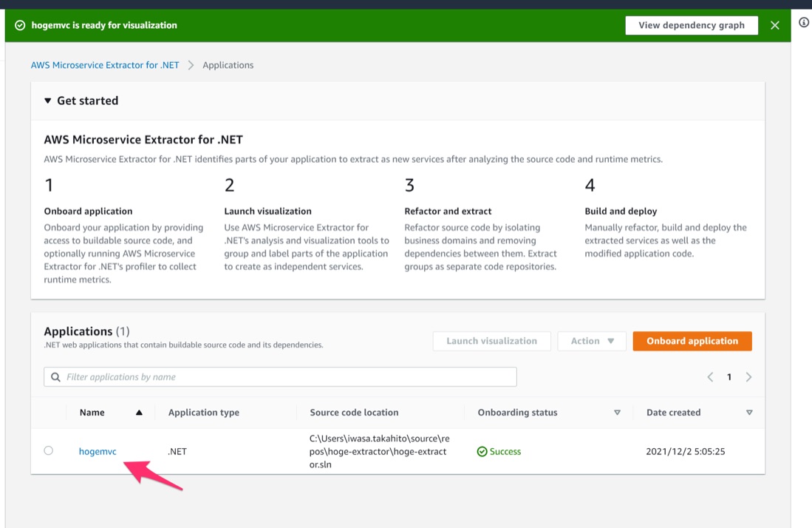Dismiss the green notification banner
Screen dimensions: 812x528
774,25
